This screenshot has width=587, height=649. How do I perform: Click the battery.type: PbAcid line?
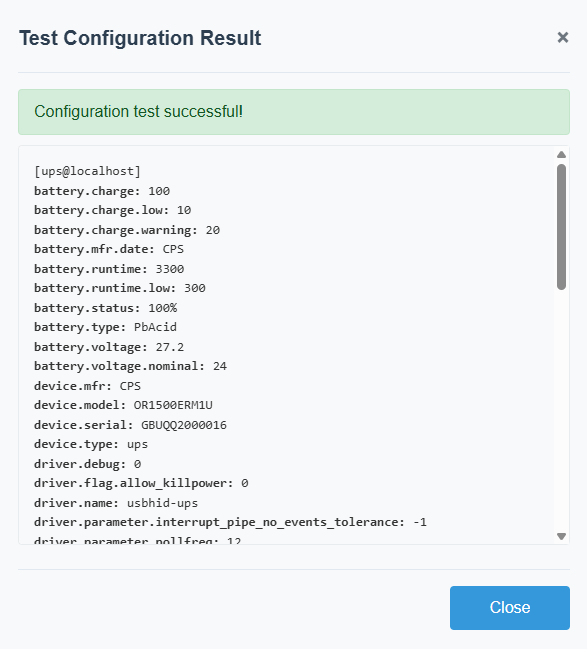tap(105, 327)
